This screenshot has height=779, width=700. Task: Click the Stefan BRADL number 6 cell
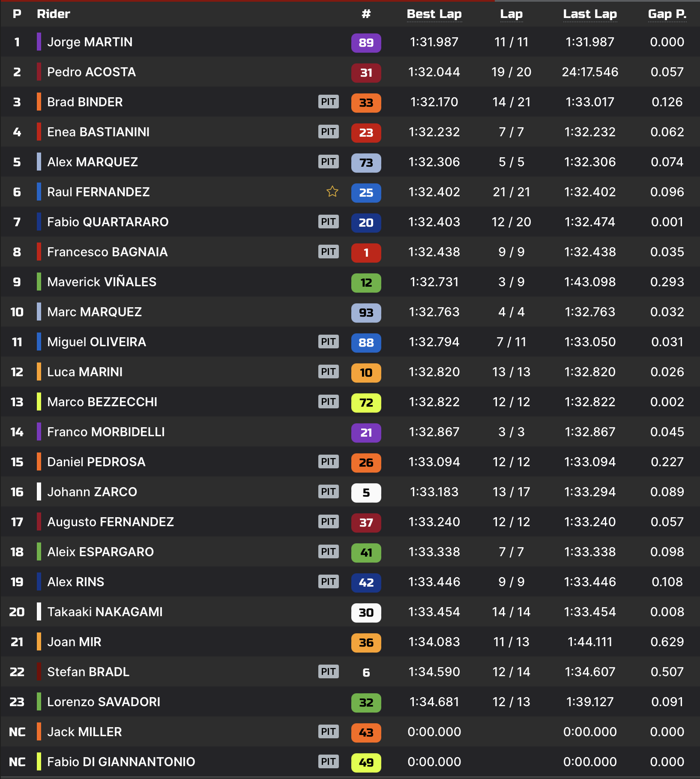(366, 672)
